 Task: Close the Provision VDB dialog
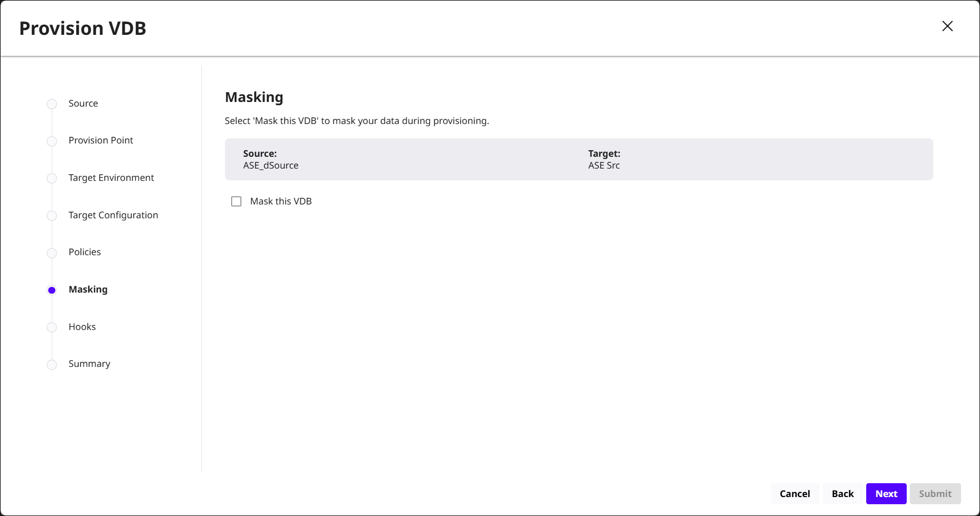coord(947,26)
